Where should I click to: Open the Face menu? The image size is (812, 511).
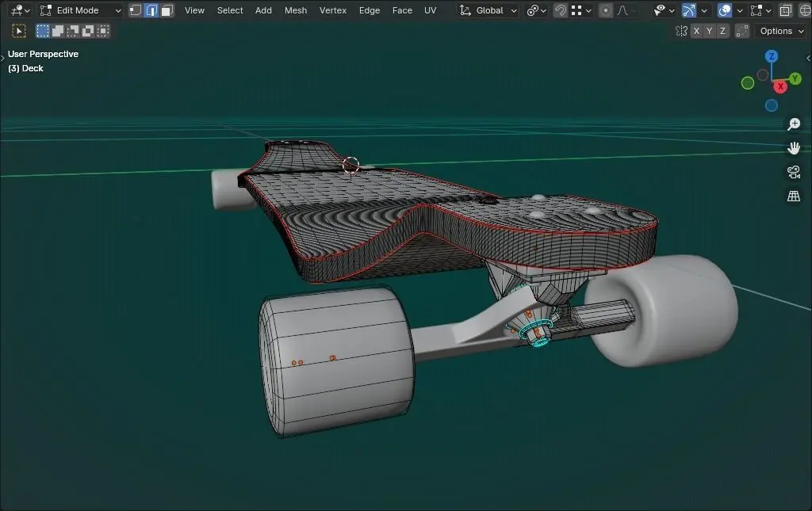[x=402, y=10]
